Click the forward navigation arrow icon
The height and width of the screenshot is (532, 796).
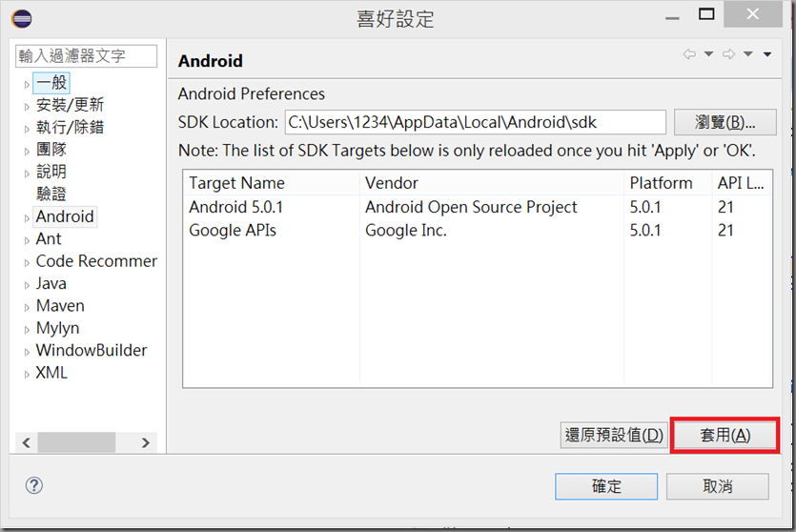728,55
